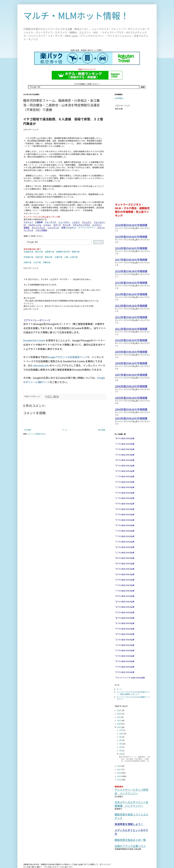Viewport: 174px width, 868px height.
Task: Open the 三基商事 link
Action: tap(39, 222)
